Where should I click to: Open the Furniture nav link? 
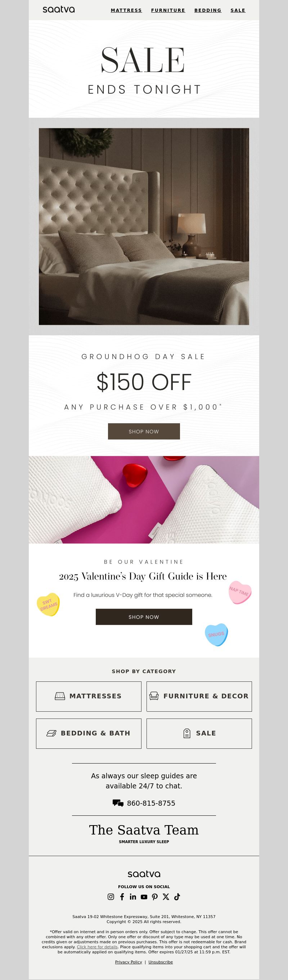point(168,10)
